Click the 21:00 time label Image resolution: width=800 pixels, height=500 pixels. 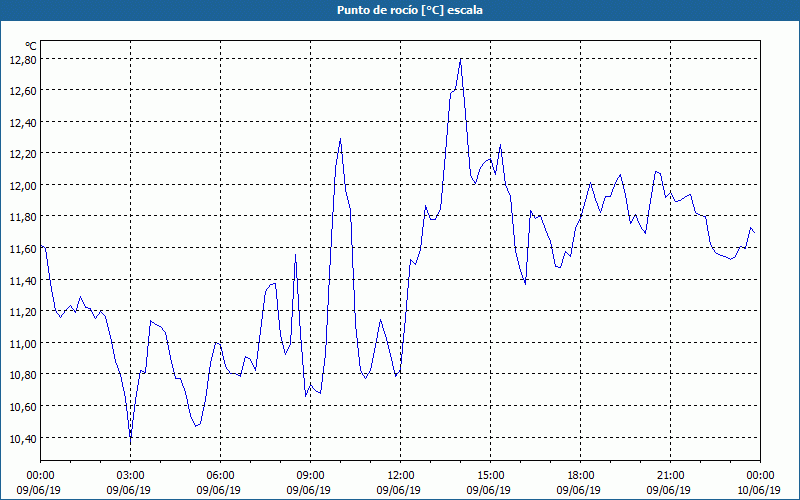tap(670, 476)
